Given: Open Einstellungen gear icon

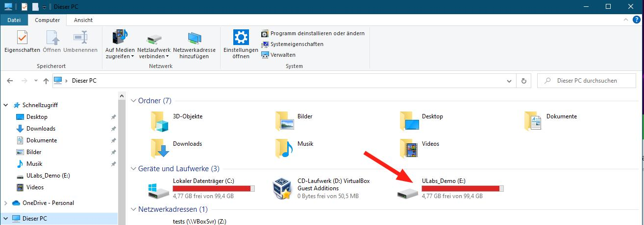Looking at the screenshot, I should tap(241, 38).
